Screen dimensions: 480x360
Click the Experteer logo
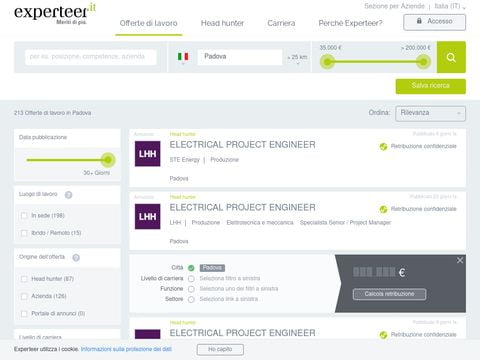point(55,13)
